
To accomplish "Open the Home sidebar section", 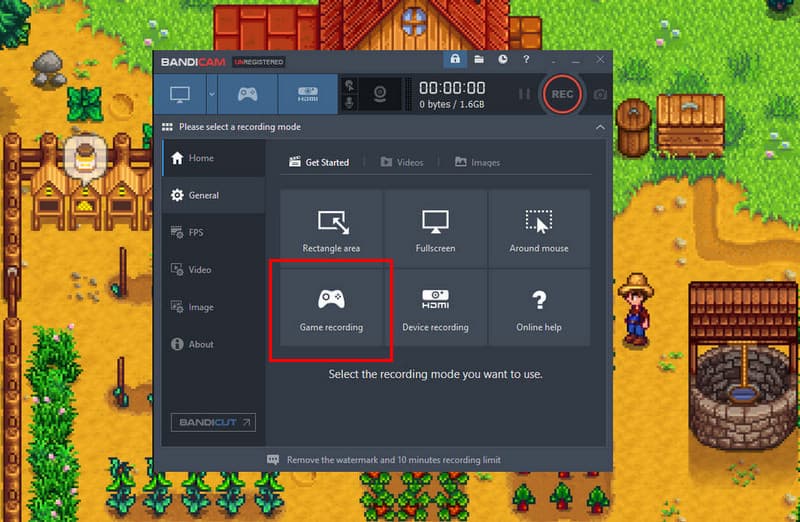I will 214,158.
